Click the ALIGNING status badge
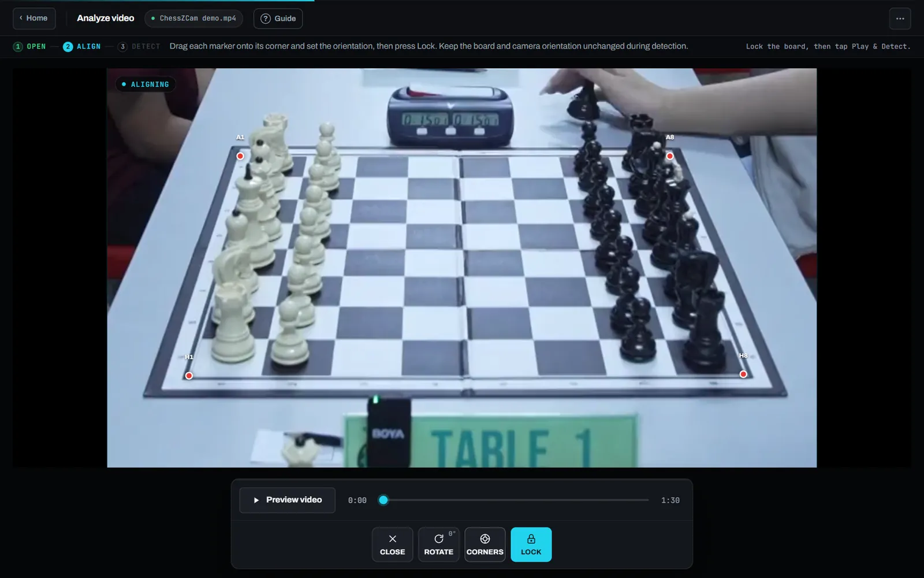Screen dimensions: 924x578 145,84
